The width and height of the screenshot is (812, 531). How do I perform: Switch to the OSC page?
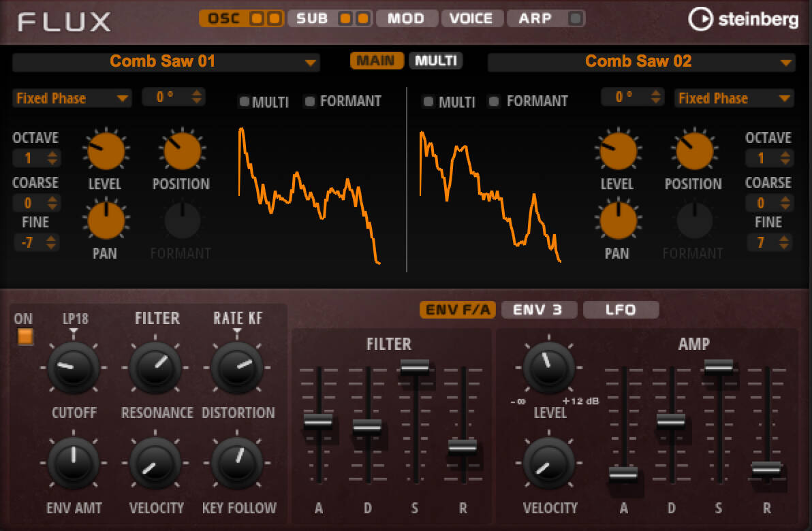(x=223, y=18)
